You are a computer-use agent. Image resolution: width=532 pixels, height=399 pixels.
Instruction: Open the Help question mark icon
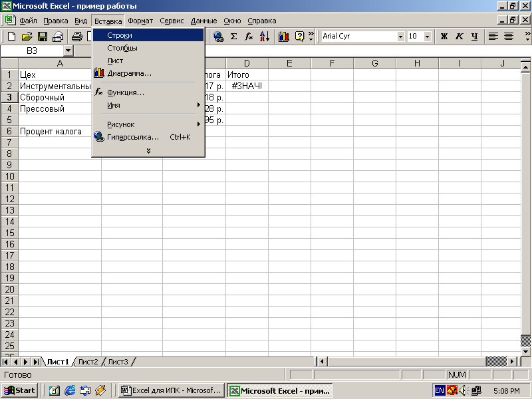tap(300, 37)
